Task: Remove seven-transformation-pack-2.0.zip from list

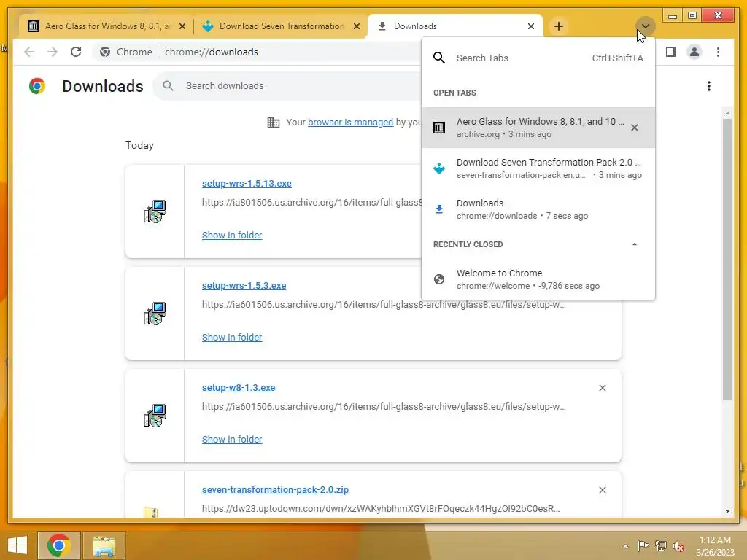Action: click(602, 490)
